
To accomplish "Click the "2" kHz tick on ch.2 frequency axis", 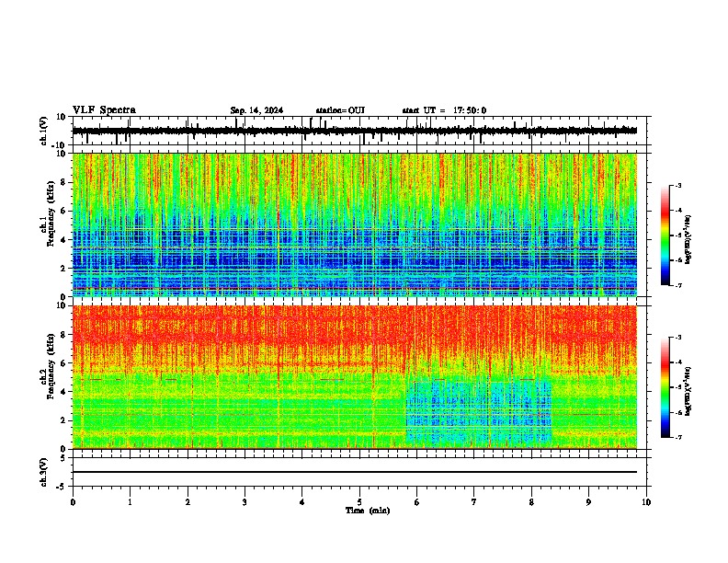I will pos(63,420).
